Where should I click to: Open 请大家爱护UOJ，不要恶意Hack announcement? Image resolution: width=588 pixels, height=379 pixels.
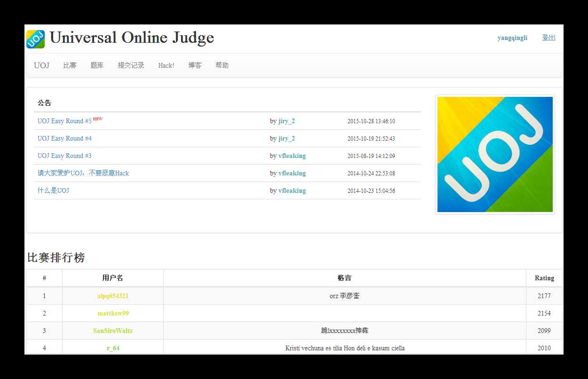(x=83, y=174)
